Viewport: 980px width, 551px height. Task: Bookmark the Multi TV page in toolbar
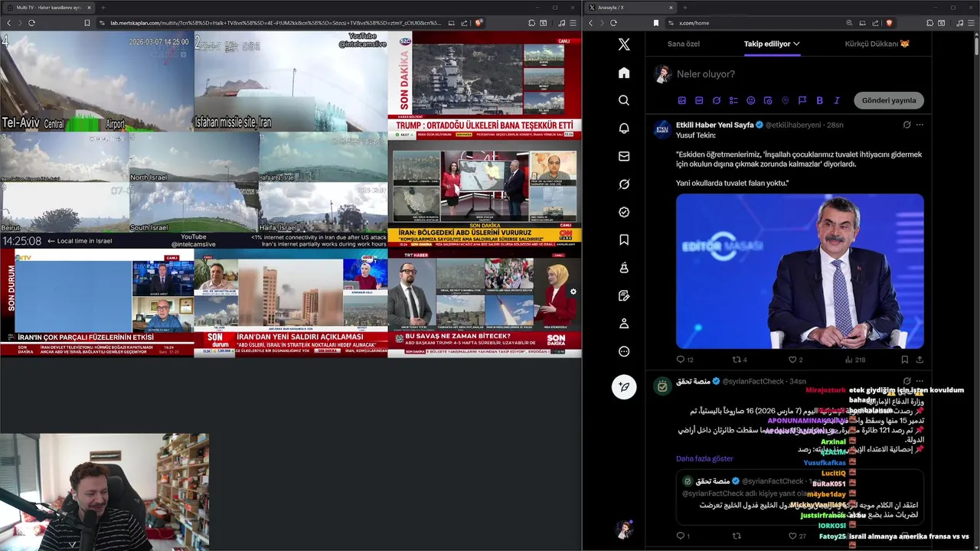[87, 23]
